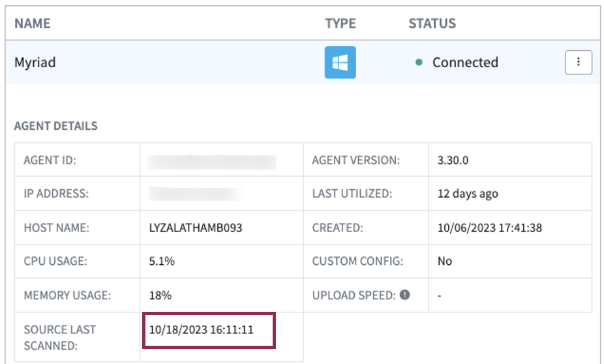The height and width of the screenshot is (364, 604).
Task: Click the Last Utilized '12 days ago' value
Action: pos(468,194)
